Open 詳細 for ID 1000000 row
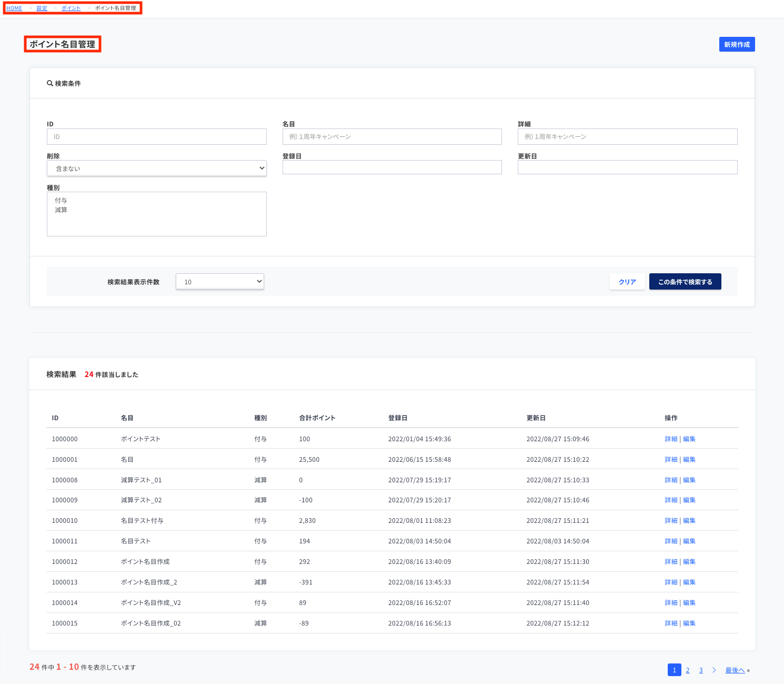This screenshot has height=684, width=784. coord(671,439)
